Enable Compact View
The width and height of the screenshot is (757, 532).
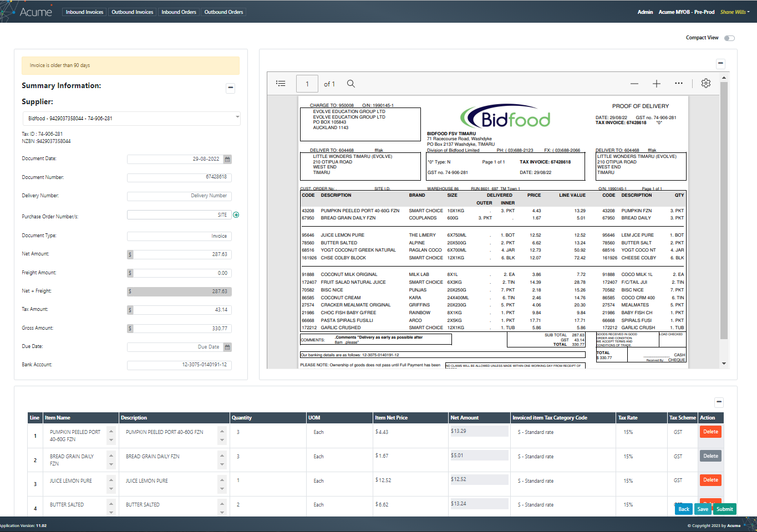point(729,38)
